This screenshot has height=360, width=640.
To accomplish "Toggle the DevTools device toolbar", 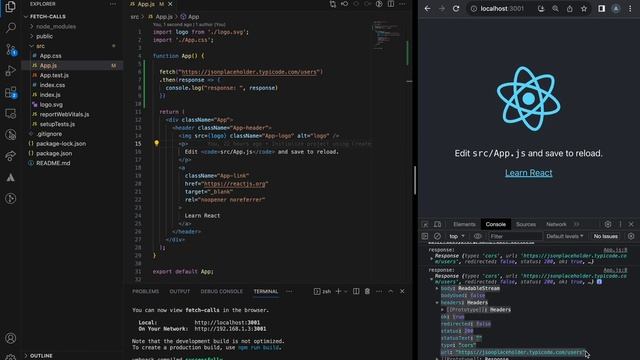I will (x=438, y=224).
